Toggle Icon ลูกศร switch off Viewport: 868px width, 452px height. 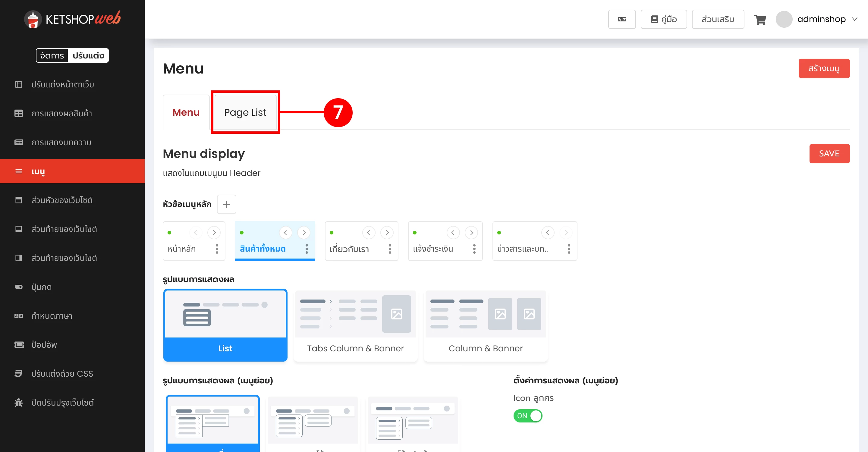[x=528, y=416]
